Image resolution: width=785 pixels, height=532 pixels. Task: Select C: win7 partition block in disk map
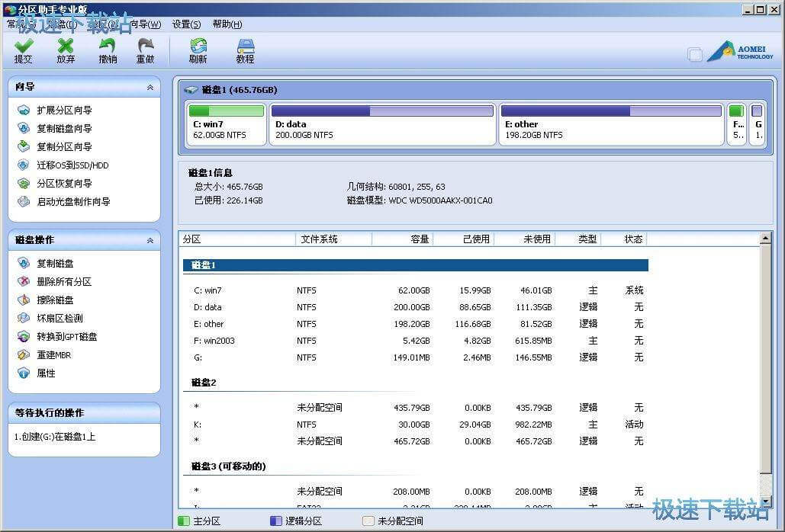coord(227,124)
